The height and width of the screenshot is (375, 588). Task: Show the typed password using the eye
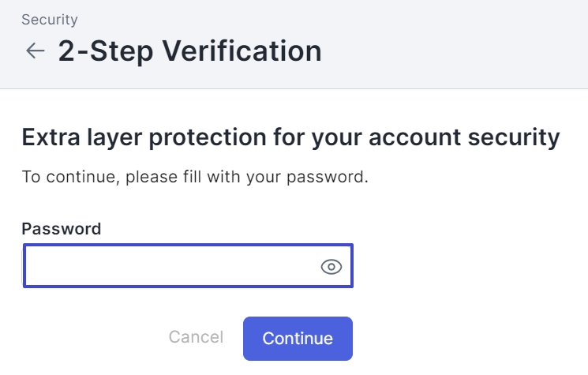point(331,267)
